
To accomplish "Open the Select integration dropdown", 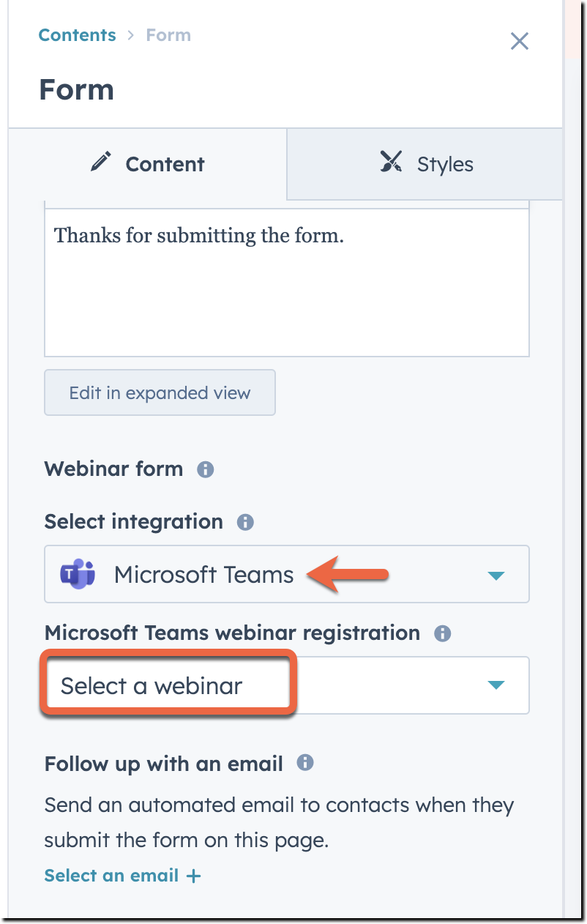I will (x=496, y=575).
